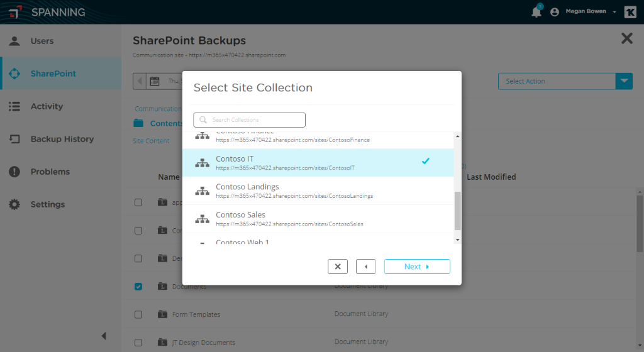Sort by the Last Modified column header
Viewport: 644px width, 352px height.
pyautogui.click(x=491, y=177)
